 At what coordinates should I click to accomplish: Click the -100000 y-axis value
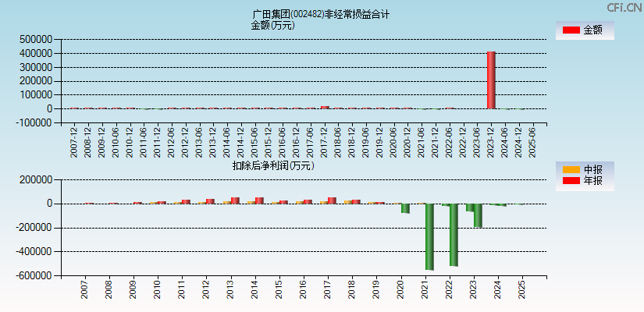(34, 122)
